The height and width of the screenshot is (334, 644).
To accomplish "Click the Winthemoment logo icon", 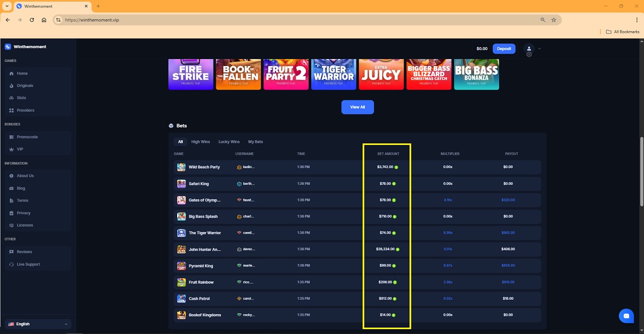I will click(x=8, y=47).
